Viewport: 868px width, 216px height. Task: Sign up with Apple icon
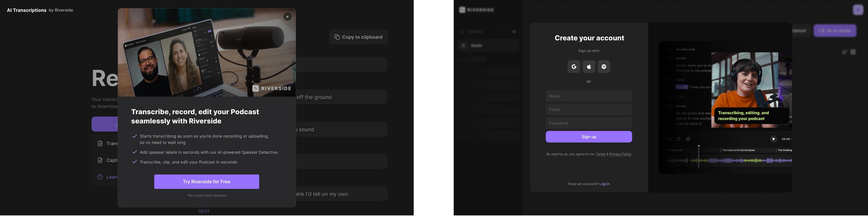pos(589,67)
